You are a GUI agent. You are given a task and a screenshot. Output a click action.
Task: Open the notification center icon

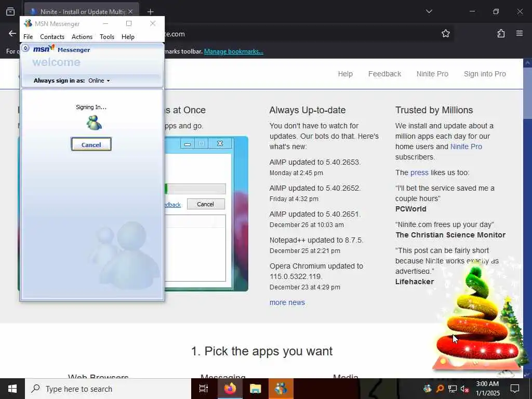click(515, 389)
